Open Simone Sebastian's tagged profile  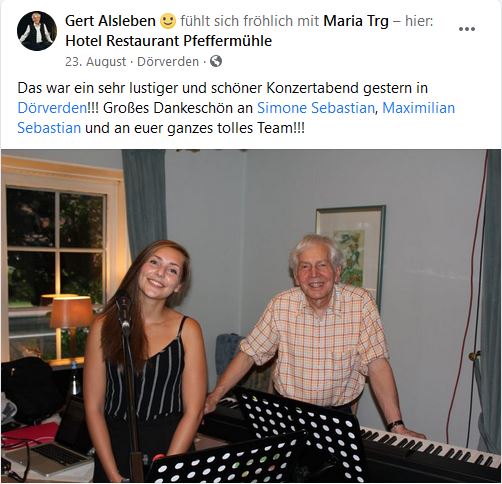[316, 108]
